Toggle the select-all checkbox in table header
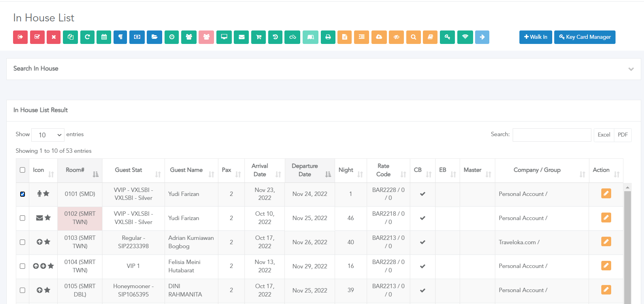 23,170
